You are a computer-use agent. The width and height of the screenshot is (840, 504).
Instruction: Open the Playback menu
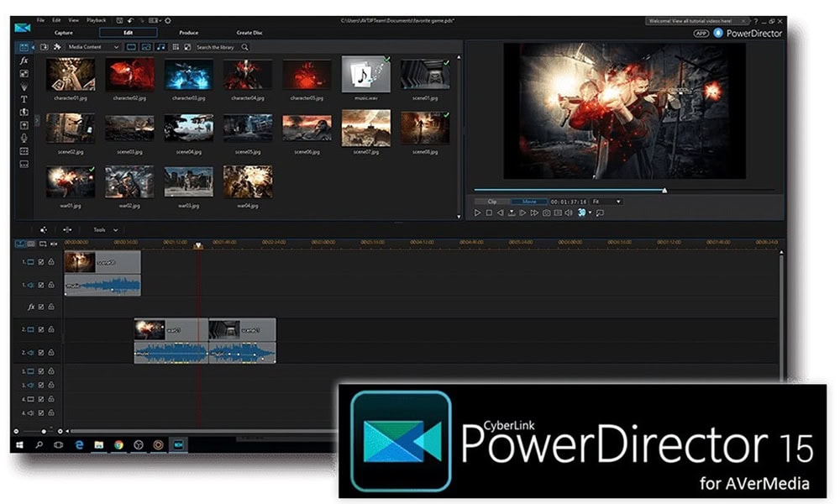[x=97, y=20]
